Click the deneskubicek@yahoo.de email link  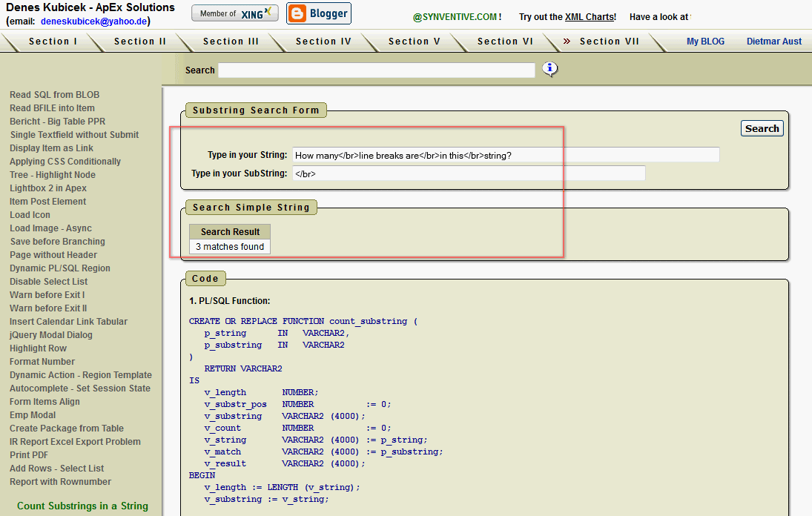pos(94,21)
